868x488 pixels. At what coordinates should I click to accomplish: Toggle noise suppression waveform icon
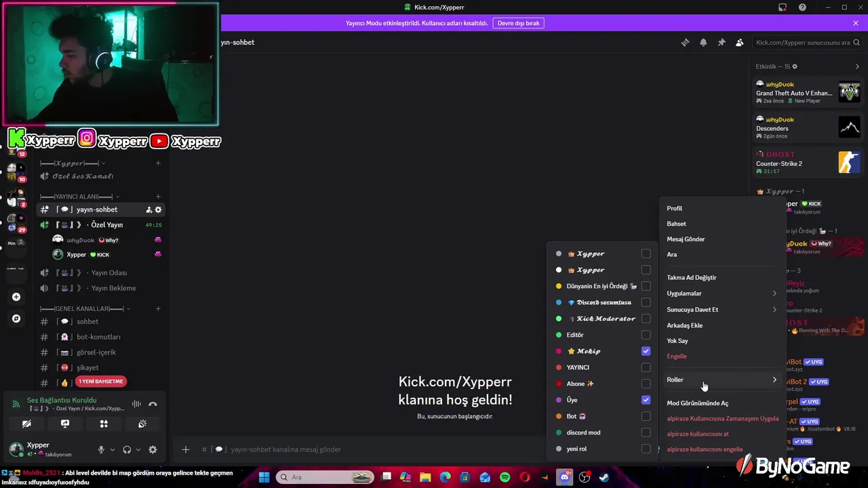point(136,404)
